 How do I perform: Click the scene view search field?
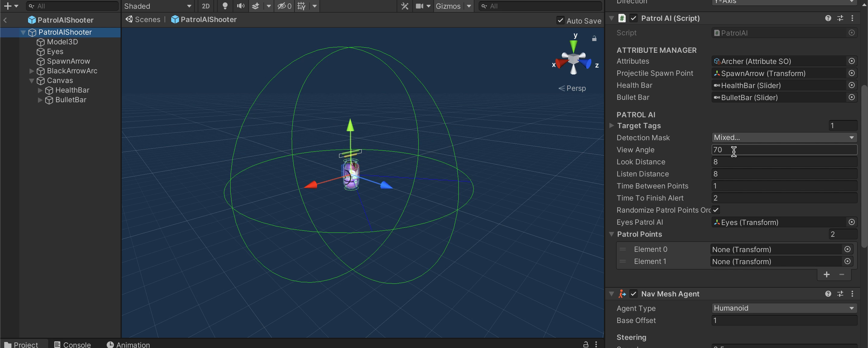(x=540, y=6)
